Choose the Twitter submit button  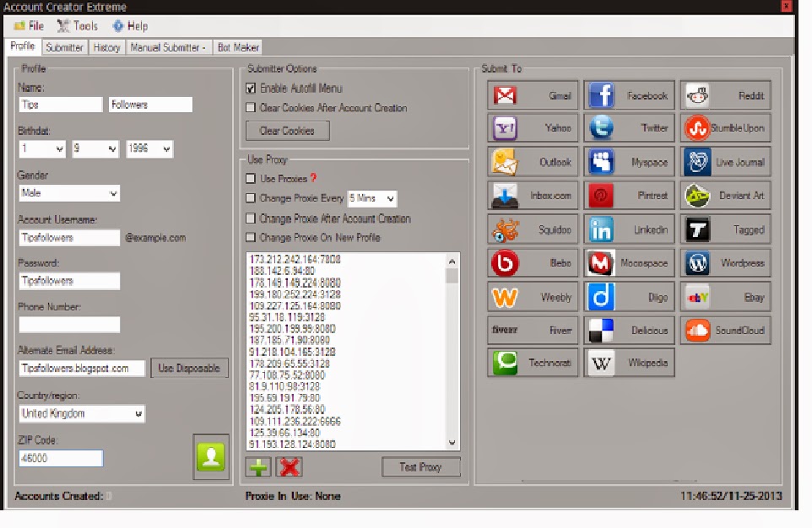click(629, 128)
